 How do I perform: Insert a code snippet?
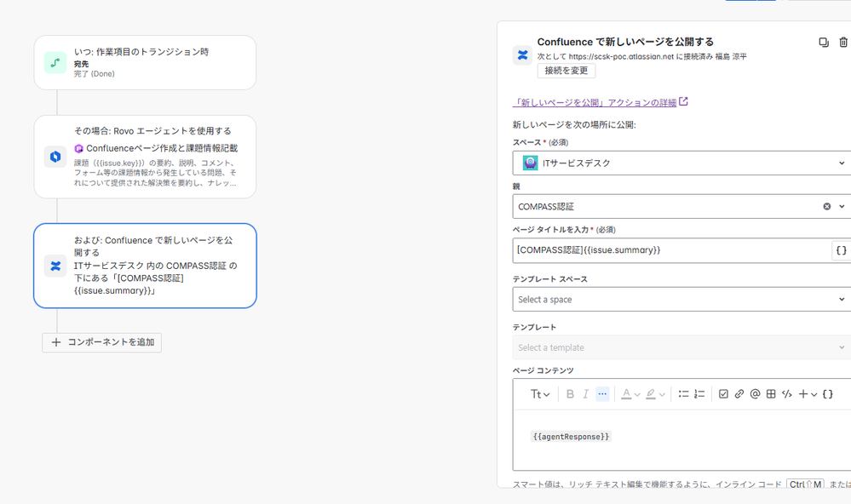tap(787, 394)
